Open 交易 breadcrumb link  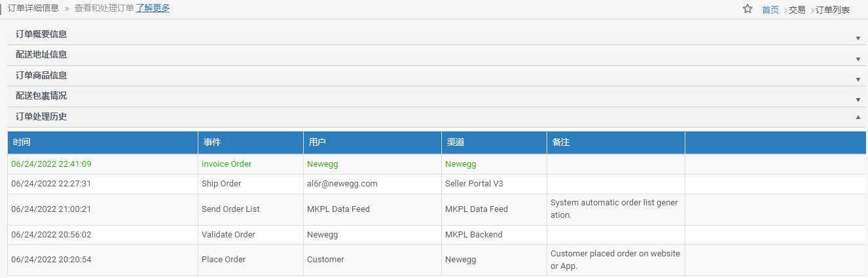pyautogui.click(x=797, y=10)
